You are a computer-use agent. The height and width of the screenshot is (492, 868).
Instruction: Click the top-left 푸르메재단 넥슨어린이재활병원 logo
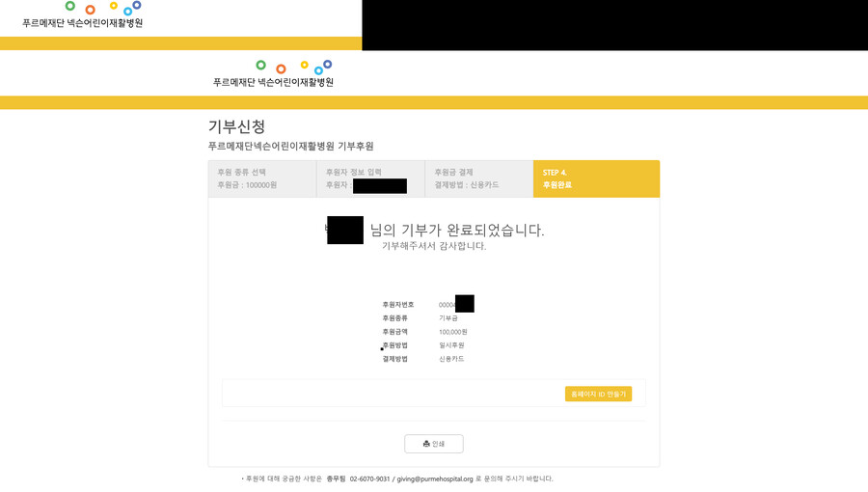[x=83, y=15]
